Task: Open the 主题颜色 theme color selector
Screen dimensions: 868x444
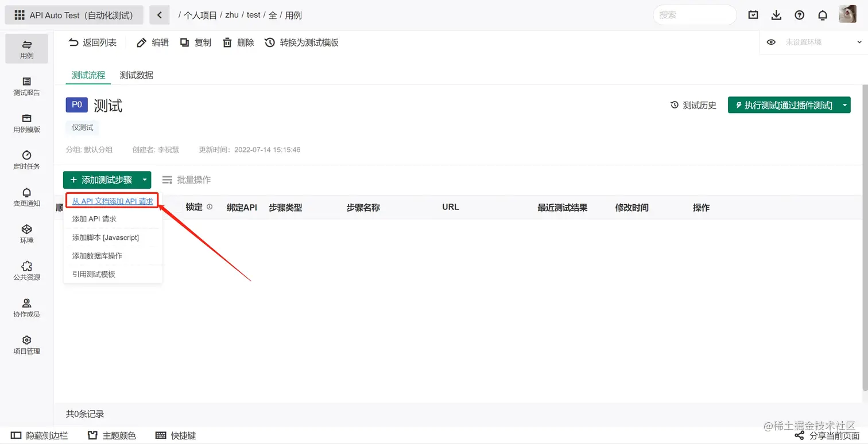Action: [111, 435]
